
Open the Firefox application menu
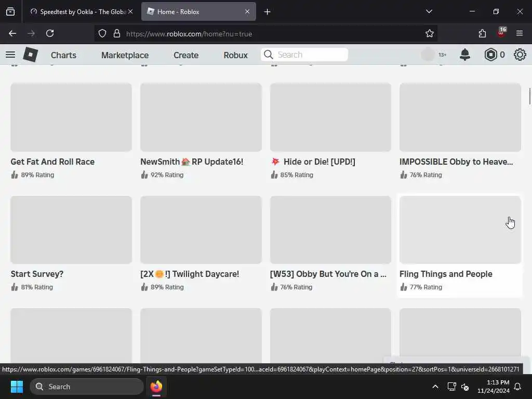(520, 33)
